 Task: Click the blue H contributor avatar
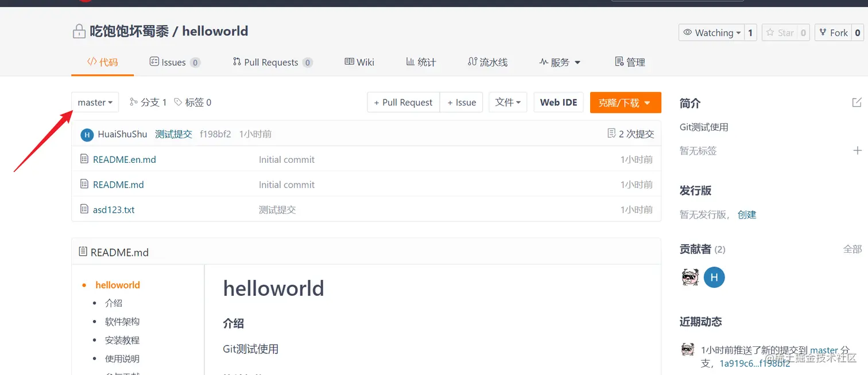coord(714,278)
